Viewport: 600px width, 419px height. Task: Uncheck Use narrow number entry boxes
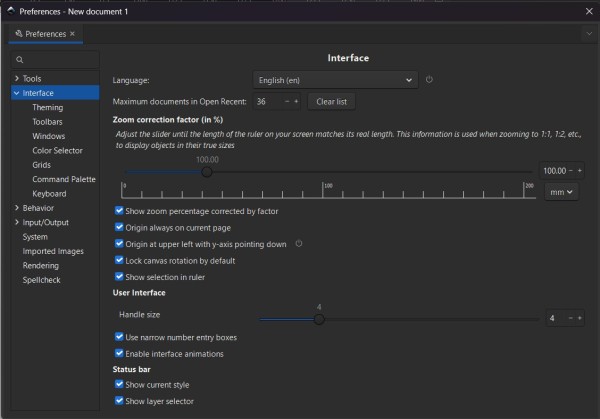pos(119,337)
